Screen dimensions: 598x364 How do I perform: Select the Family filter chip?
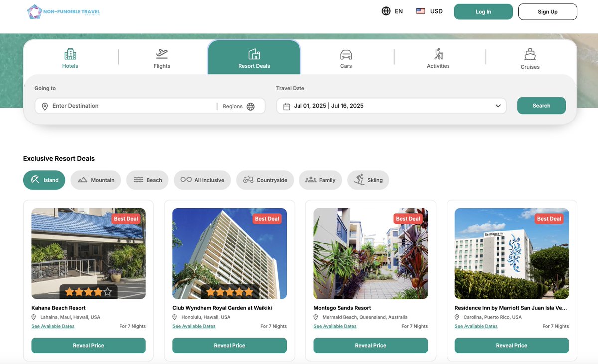click(320, 180)
